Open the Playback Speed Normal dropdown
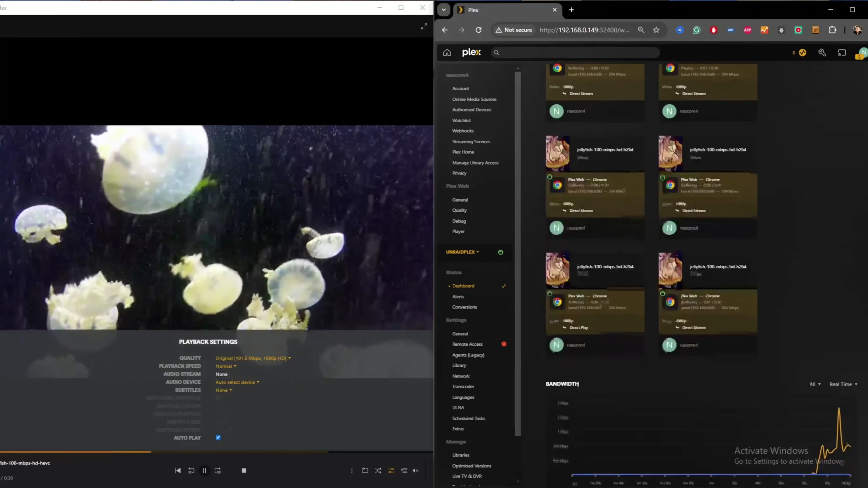The width and height of the screenshot is (868, 488). click(226, 366)
